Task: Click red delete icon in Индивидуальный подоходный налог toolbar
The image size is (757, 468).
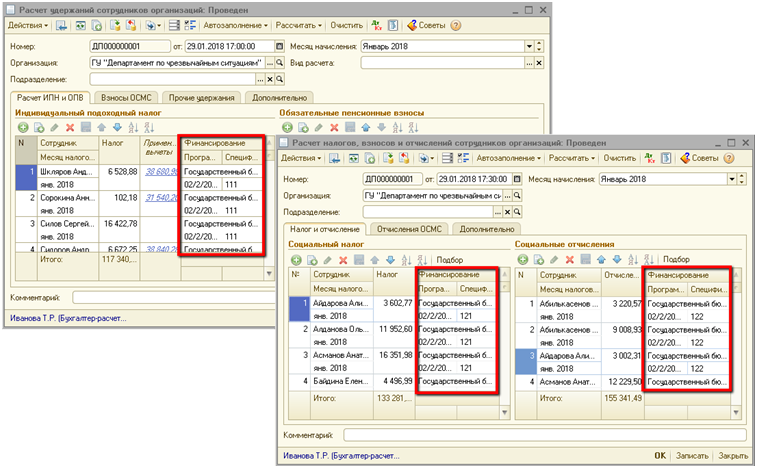Action: tap(70, 127)
